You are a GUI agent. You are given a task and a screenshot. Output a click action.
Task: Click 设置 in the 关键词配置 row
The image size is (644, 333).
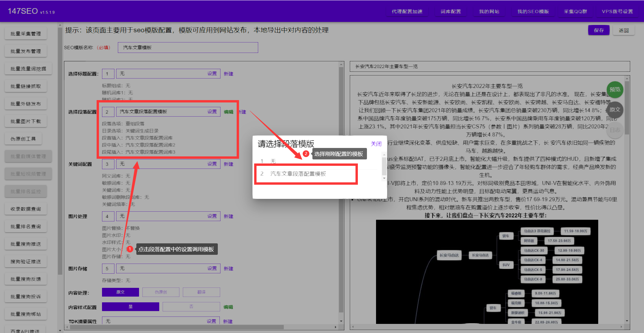pyautogui.click(x=212, y=164)
